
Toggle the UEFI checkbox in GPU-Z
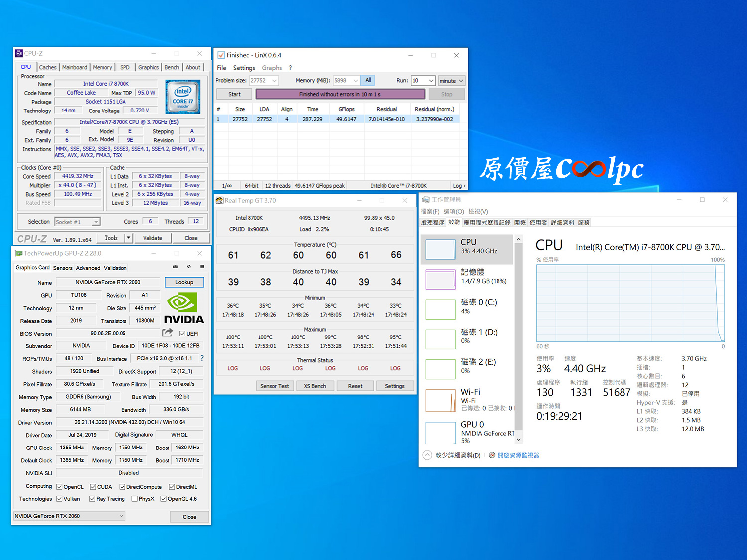182,334
